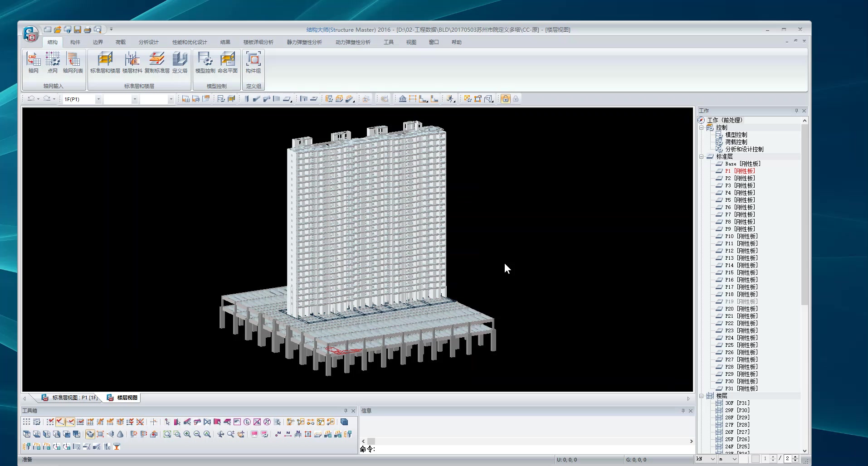The height and width of the screenshot is (466, 868).
Task: Open the 轴网列表 grid list tool
Action: tap(73, 62)
